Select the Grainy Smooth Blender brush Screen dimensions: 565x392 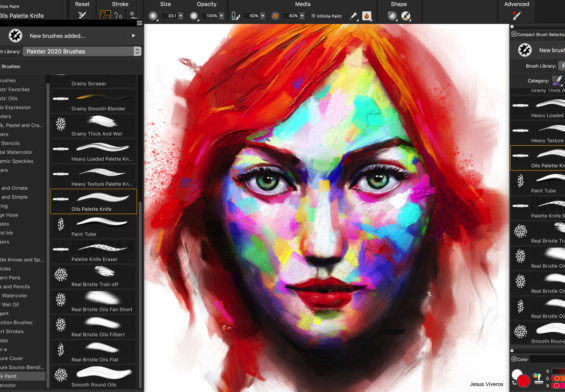click(x=93, y=101)
